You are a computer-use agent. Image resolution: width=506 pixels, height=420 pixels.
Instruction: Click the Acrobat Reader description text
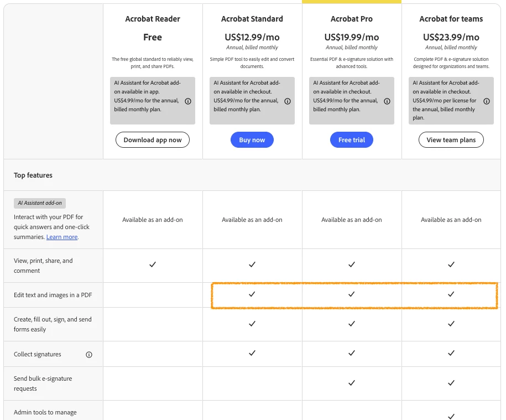click(152, 63)
